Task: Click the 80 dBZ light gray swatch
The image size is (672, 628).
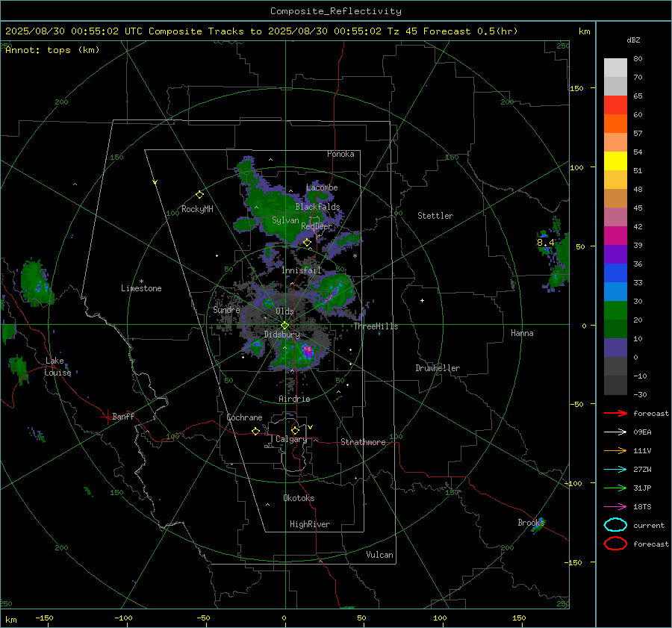Action: (615, 67)
